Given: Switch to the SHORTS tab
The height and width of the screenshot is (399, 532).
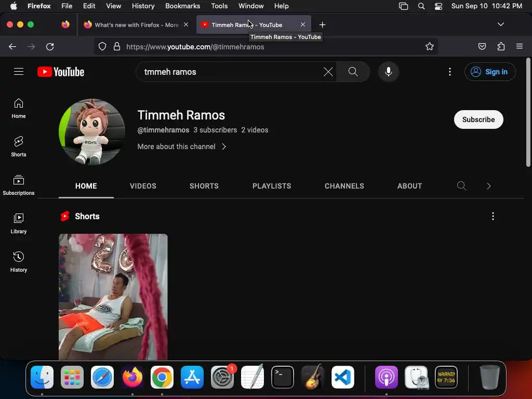Looking at the screenshot, I should (x=204, y=186).
